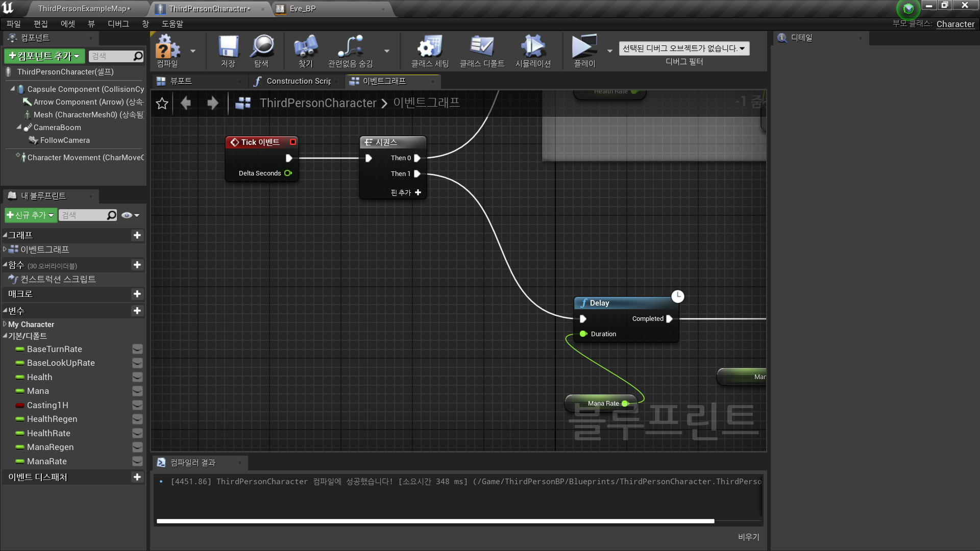Switch to the Construction Script tab
Viewport: 980px width, 551px height.
click(297, 81)
